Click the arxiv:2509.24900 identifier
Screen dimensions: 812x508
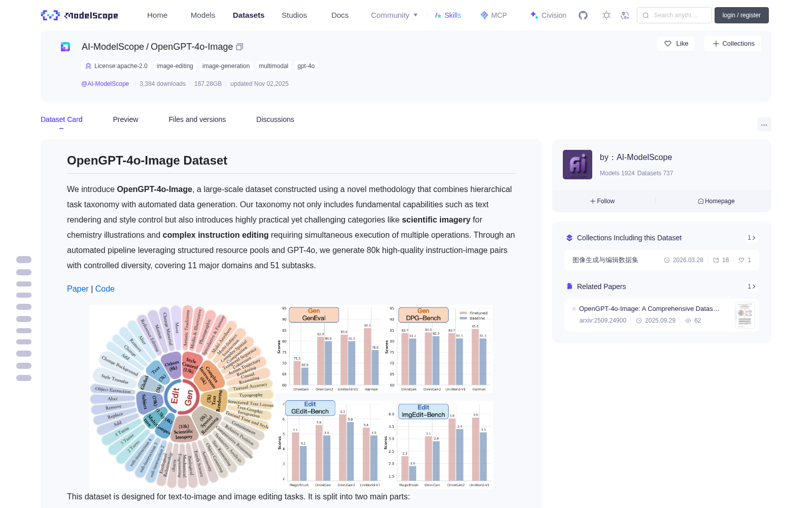pyautogui.click(x=603, y=321)
